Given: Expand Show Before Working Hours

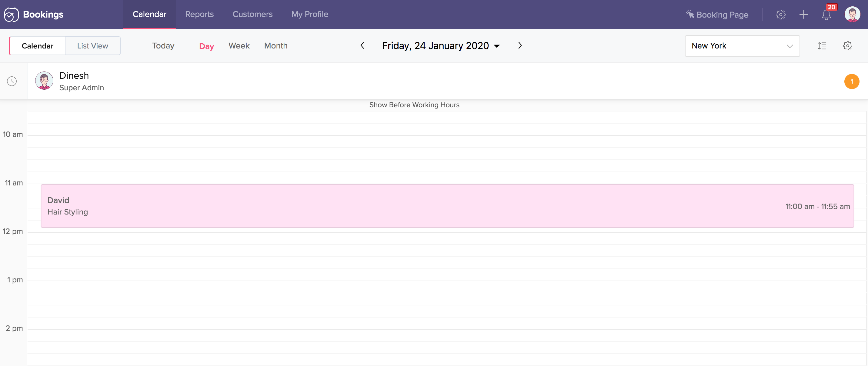Looking at the screenshot, I should click(414, 105).
